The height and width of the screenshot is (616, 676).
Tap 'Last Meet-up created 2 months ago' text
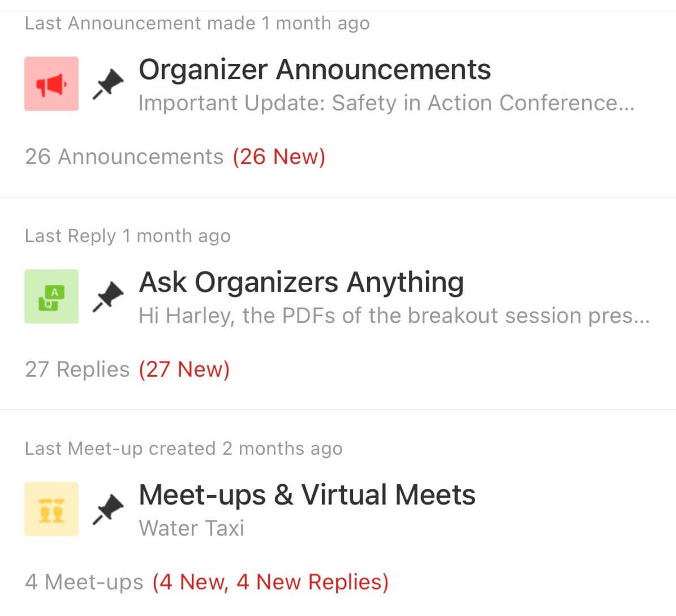[x=183, y=449]
